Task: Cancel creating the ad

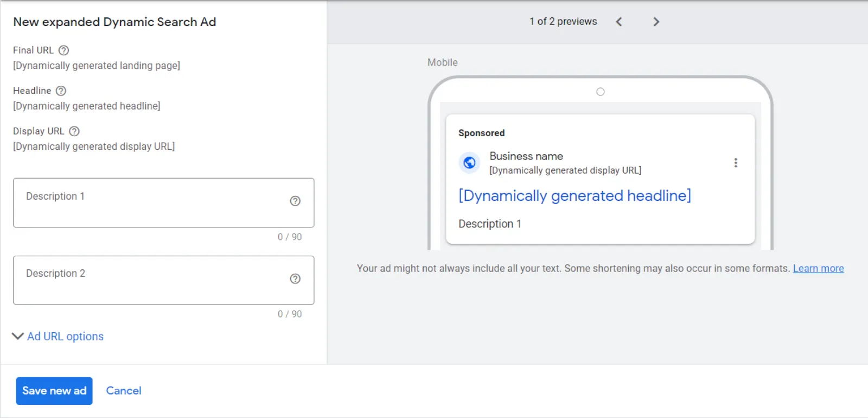Action: coord(124,391)
